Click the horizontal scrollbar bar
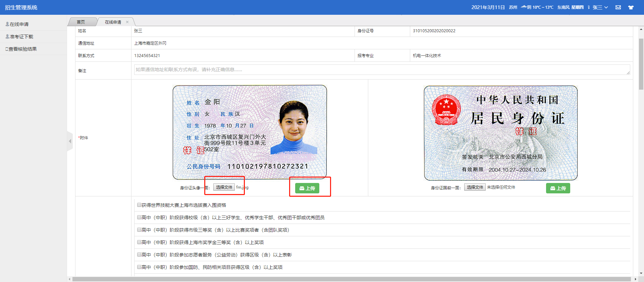The height and width of the screenshot is (282, 644). (x=352, y=279)
